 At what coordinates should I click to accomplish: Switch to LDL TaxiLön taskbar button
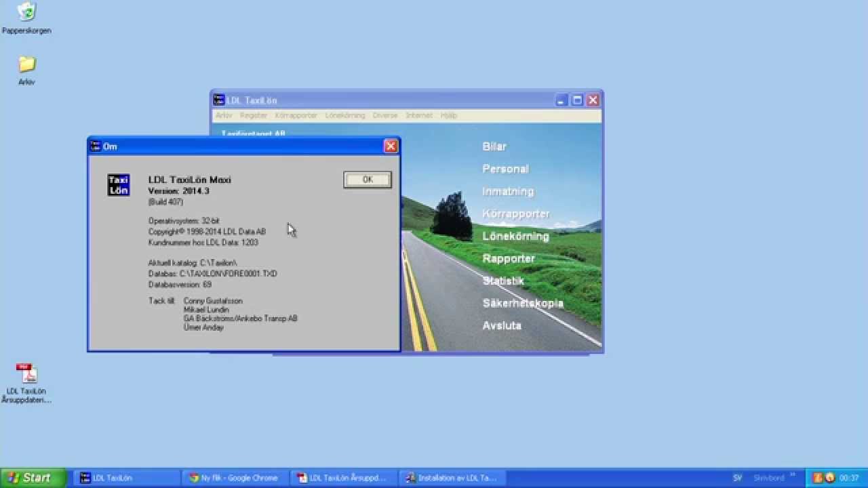[127, 478]
